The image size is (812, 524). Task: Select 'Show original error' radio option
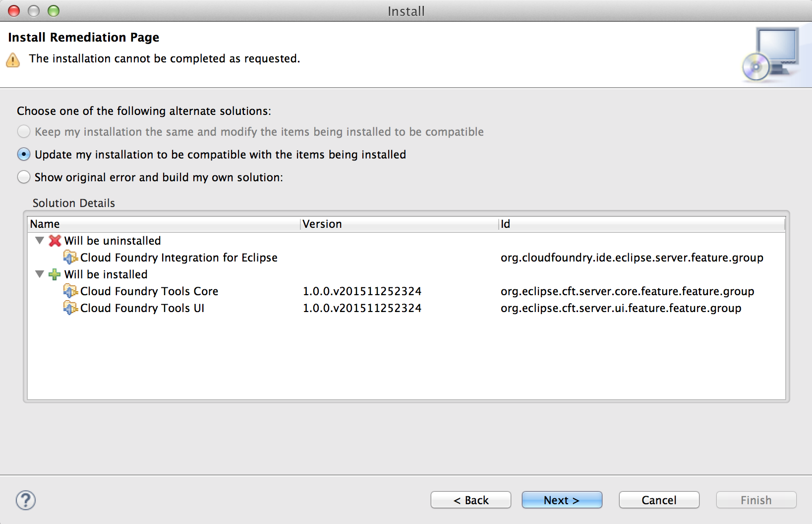tap(24, 177)
